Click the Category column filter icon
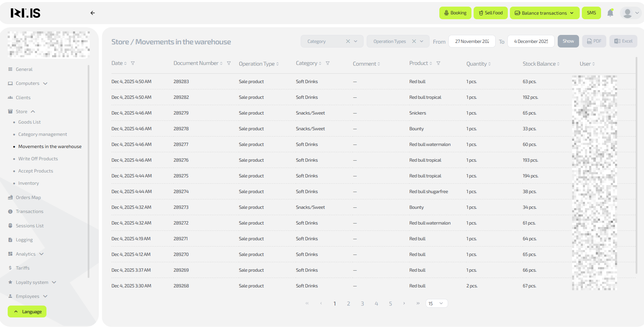Viewport: 644px width, 330px height. tap(328, 63)
